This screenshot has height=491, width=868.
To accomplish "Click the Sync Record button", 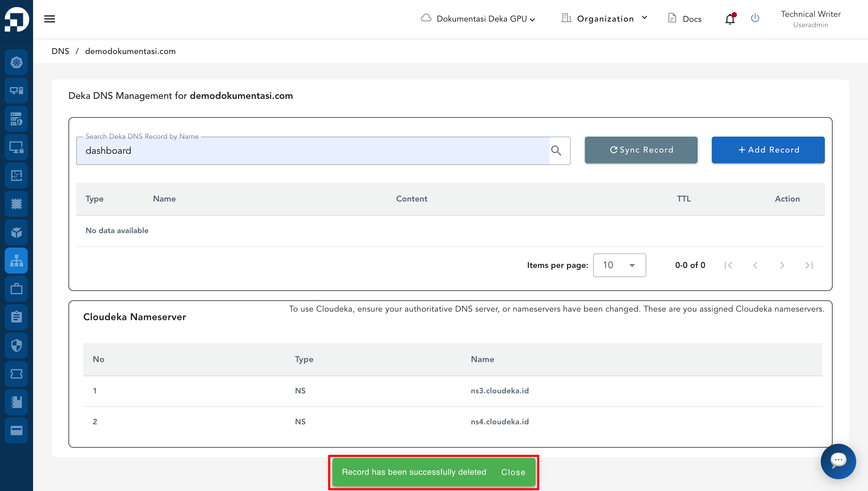I will click(x=641, y=150).
